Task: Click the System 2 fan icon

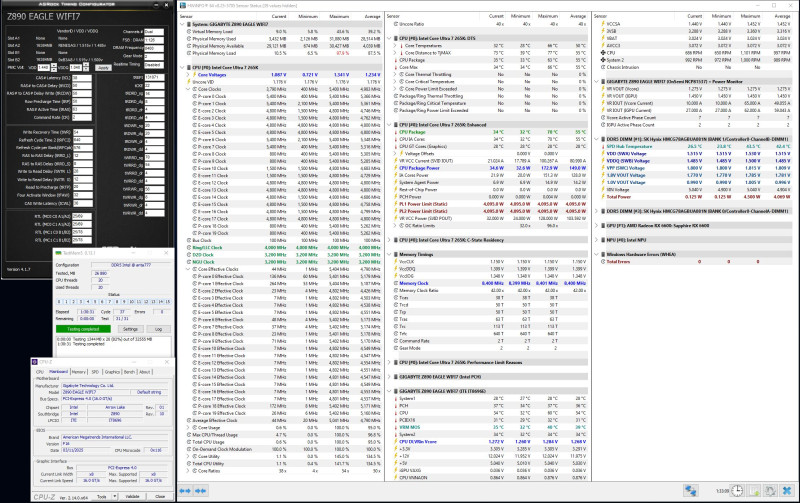Action: (x=603, y=60)
